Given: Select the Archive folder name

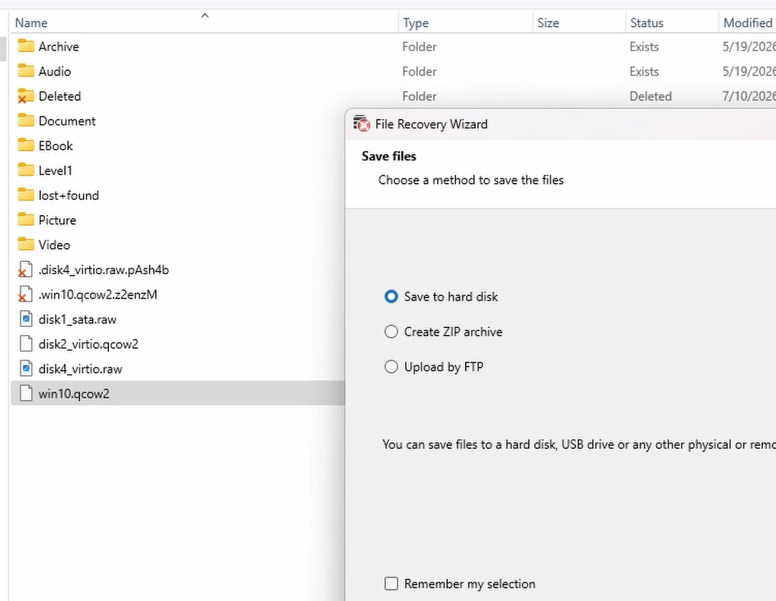Looking at the screenshot, I should [x=58, y=47].
